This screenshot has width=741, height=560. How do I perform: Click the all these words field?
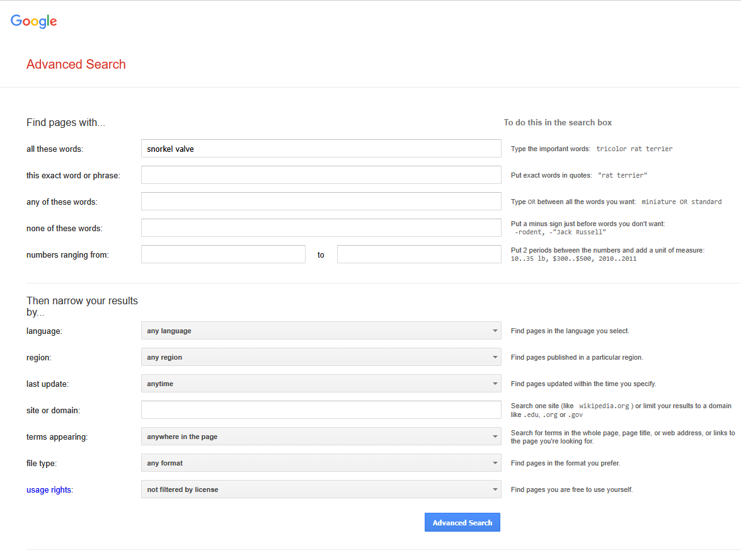(321, 149)
